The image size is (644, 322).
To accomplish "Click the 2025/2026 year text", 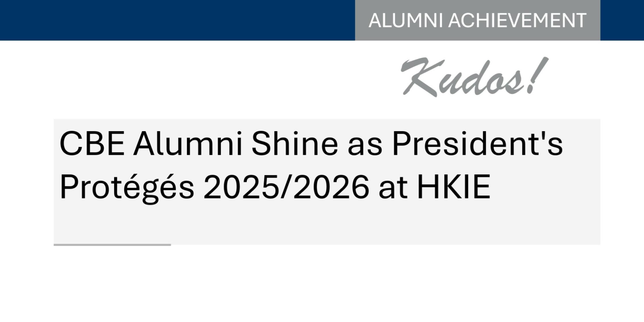I will click(286, 187).
